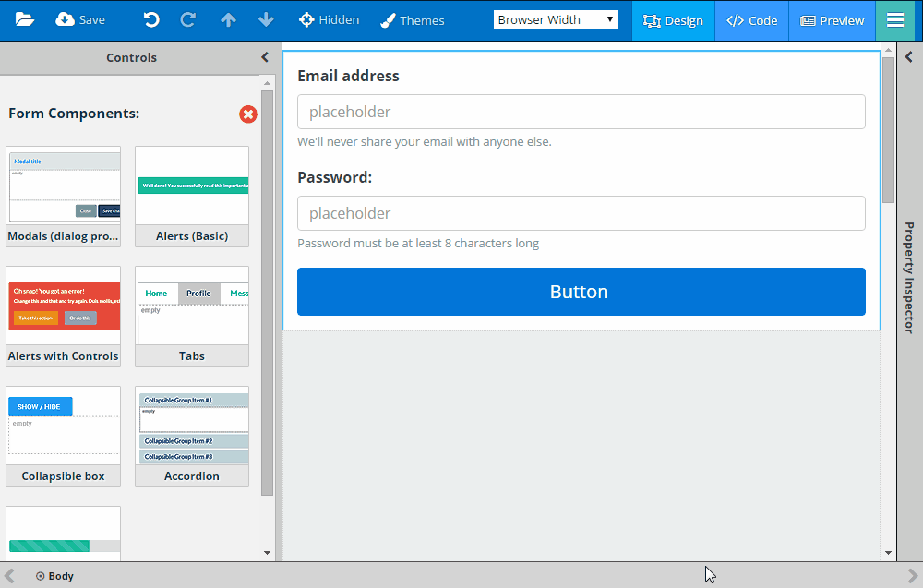The image size is (923, 588).
Task: Open the hamburger menu in the toolbar
Action: click(x=895, y=18)
